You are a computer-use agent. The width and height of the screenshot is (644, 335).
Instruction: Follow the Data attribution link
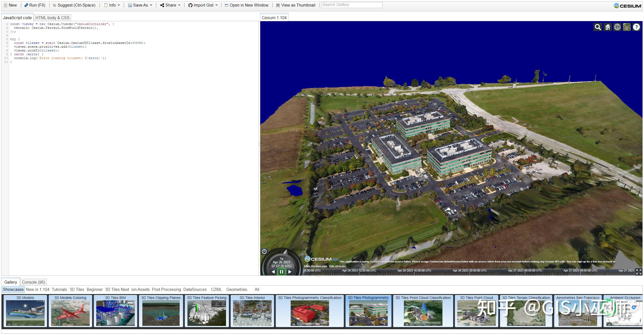click(x=337, y=266)
